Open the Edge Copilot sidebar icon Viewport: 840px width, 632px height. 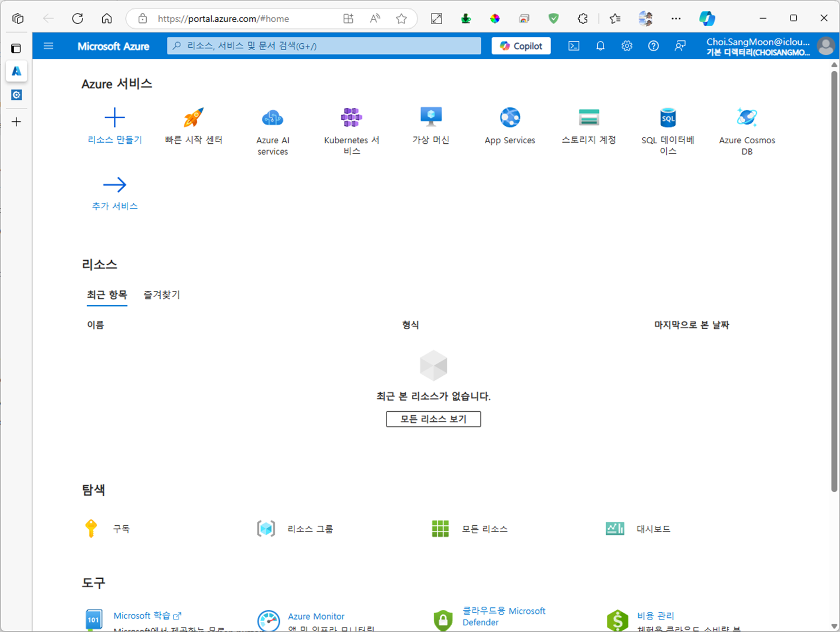[x=707, y=19]
